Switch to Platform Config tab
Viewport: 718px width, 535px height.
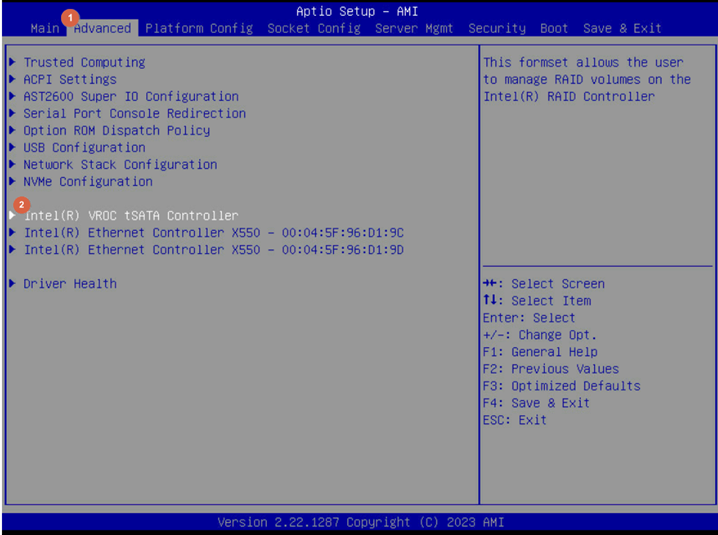199,28
